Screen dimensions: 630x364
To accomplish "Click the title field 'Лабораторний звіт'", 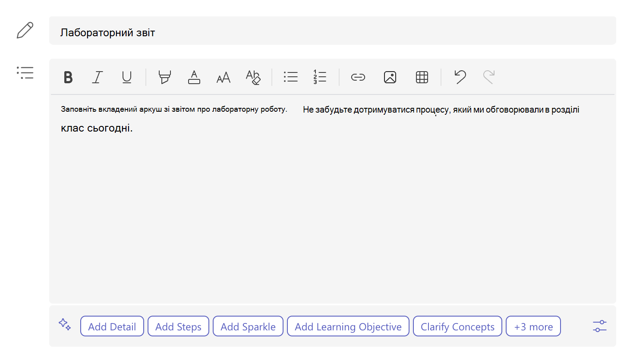I will 333,31.
